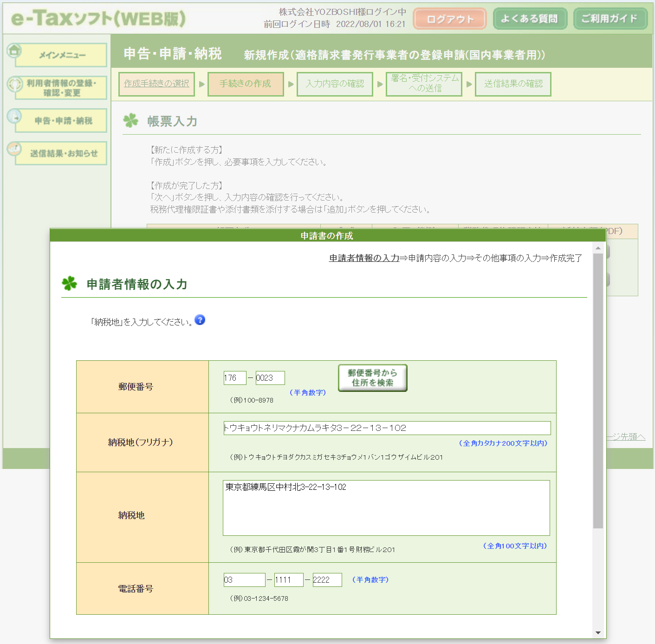Open よくある質問 page
The image size is (655, 644).
point(530,19)
